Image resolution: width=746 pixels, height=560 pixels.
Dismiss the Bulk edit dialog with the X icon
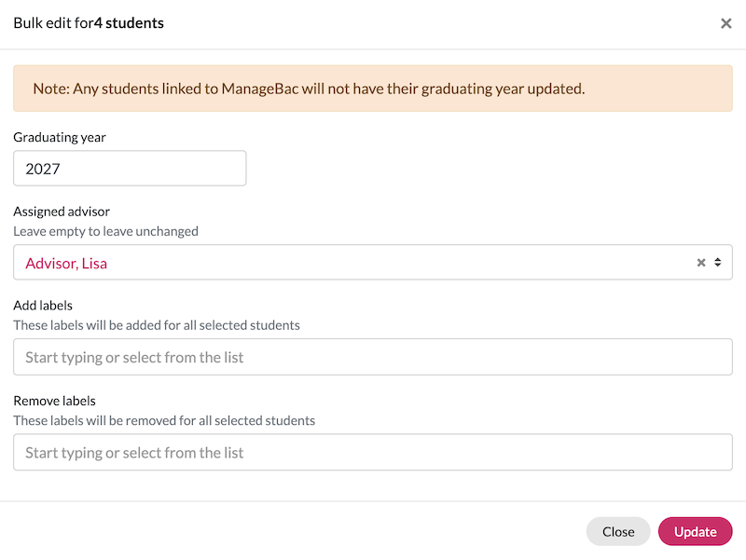[x=725, y=23]
